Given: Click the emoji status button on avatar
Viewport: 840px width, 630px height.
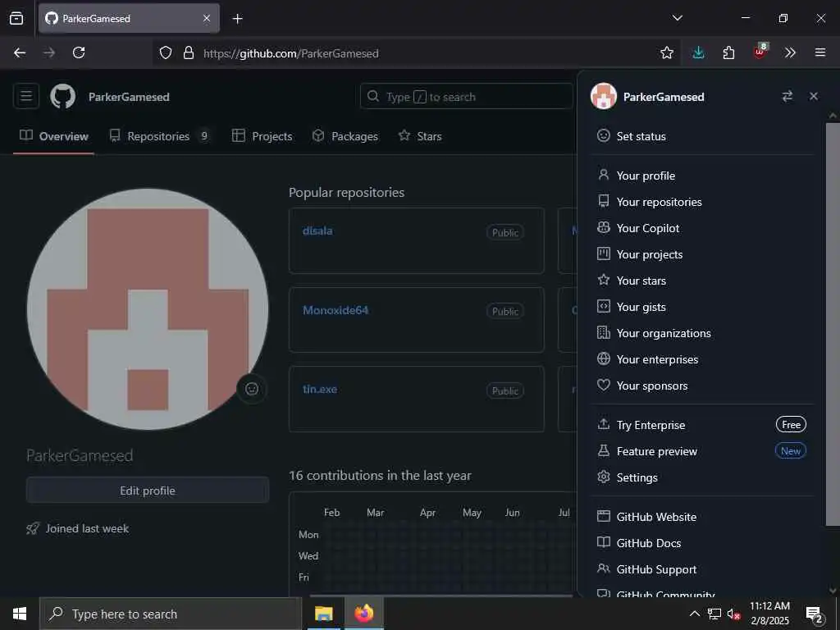Looking at the screenshot, I should [x=252, y=389].
